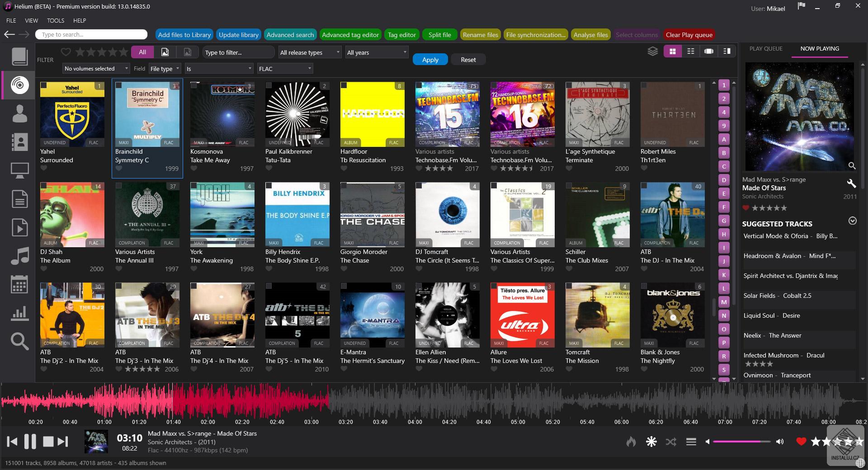The image size is (868, 470).
Task: Expand the Suggested Tracks section
Action: 853,221
